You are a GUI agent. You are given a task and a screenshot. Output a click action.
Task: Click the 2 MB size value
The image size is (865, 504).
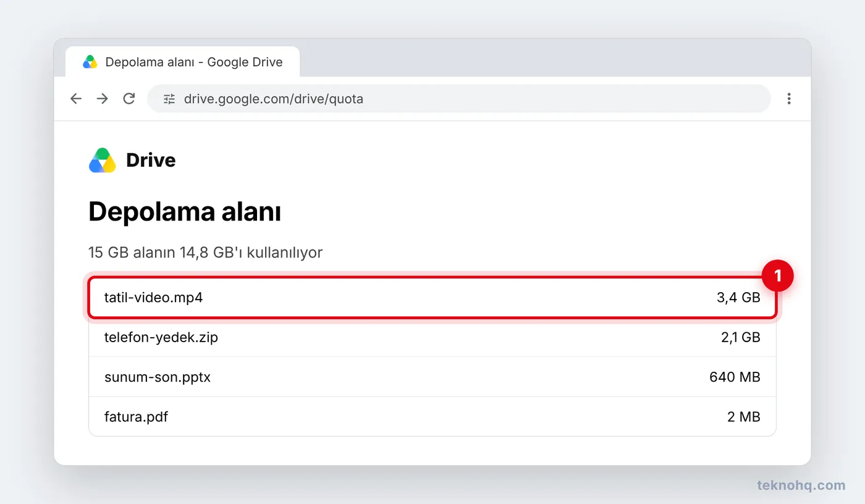tap(744, 416)
